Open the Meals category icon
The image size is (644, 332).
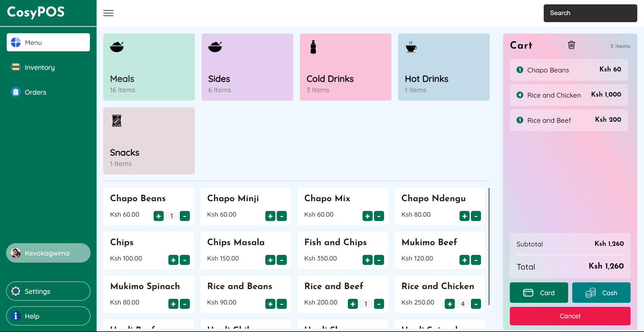click(117, 47)
